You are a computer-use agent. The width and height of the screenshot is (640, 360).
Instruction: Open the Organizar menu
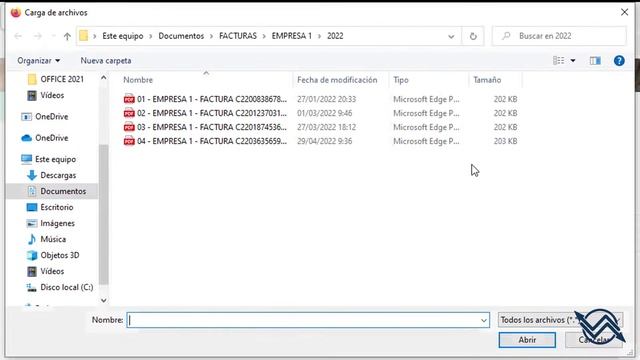[x=38, y=60]
